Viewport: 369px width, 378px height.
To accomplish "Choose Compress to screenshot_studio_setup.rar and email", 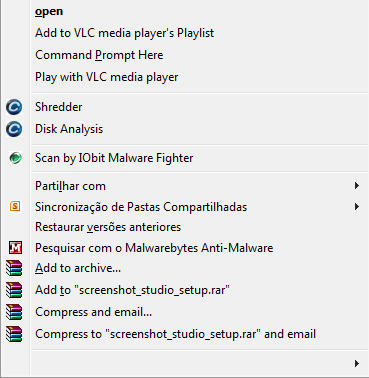I will (x=175, y=334).
